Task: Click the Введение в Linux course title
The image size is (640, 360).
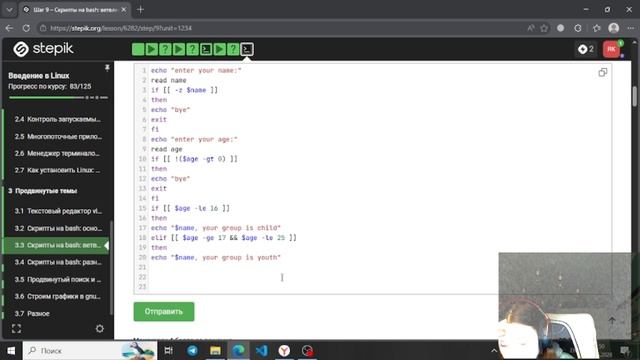Action: (39, 76)
